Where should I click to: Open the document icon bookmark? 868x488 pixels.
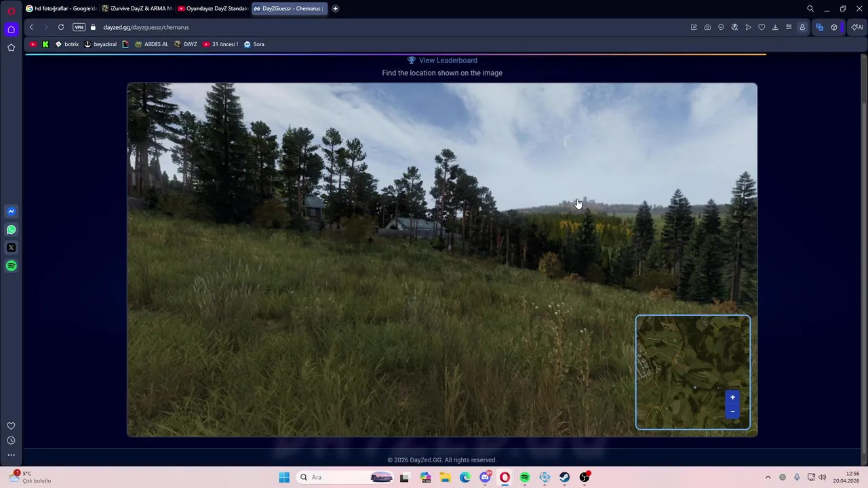[x=125, y=44]
